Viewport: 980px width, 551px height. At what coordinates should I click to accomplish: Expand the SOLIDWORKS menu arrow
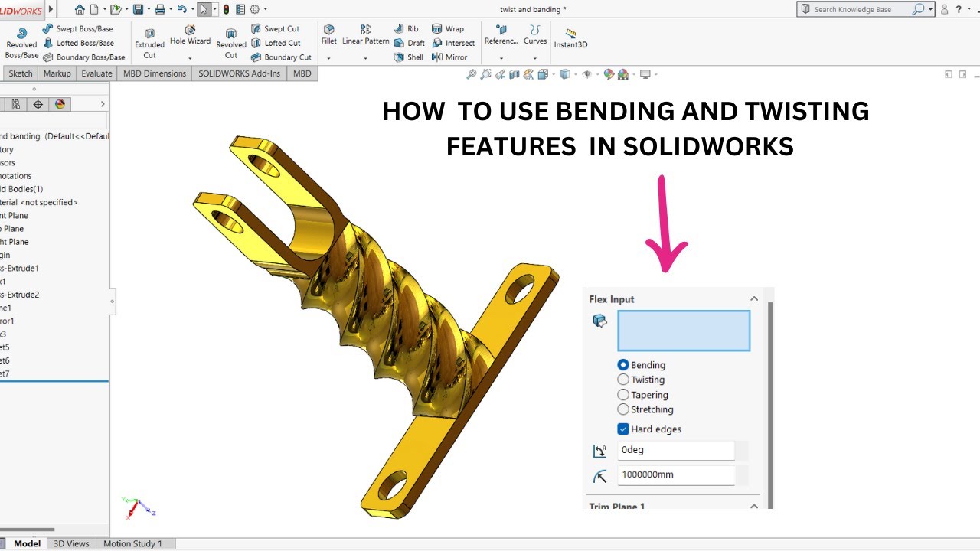point(51,9)
